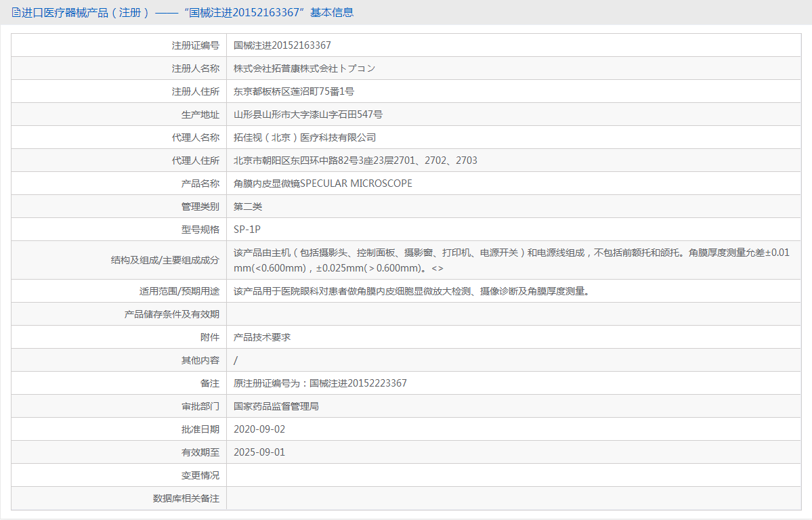Image resolution: width=812 pixels, height=520 pixels.
Task: Select remark 原注册证编号为：国械注进20152223367
Action: coord(320,383)
